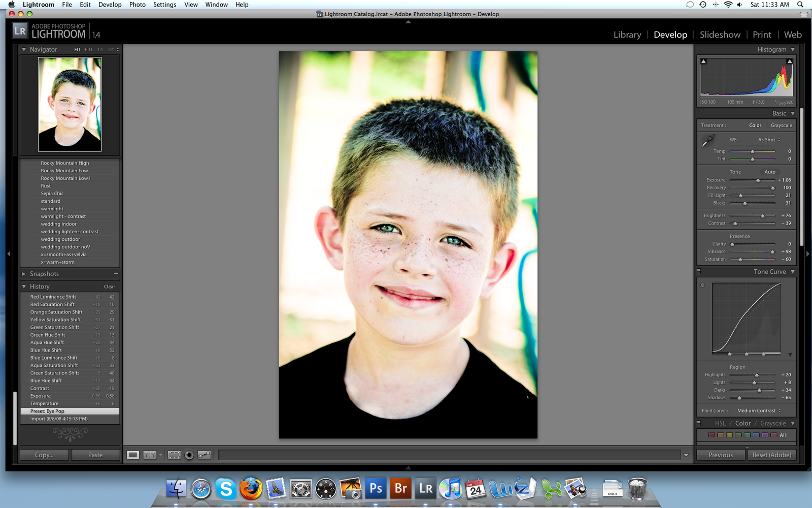Click the Copy... button
The image size is (812, 508).
(x=44, y=455)
